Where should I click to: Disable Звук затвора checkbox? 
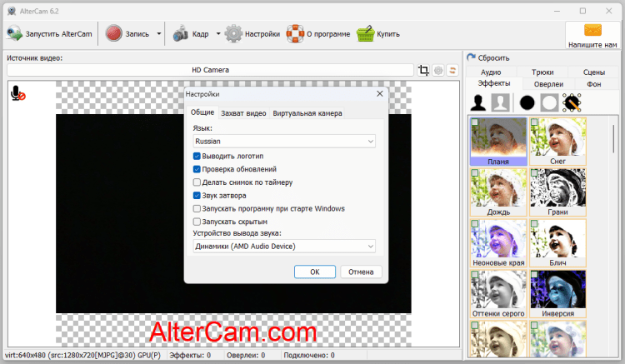click(x=197, y=196)
